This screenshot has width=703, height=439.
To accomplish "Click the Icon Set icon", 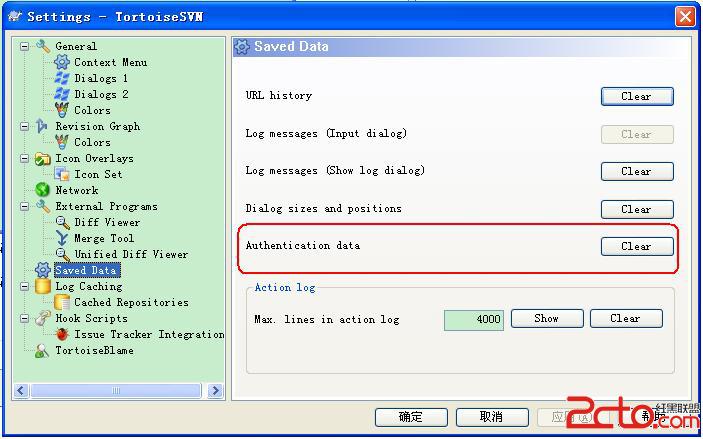I will (62, 174).
